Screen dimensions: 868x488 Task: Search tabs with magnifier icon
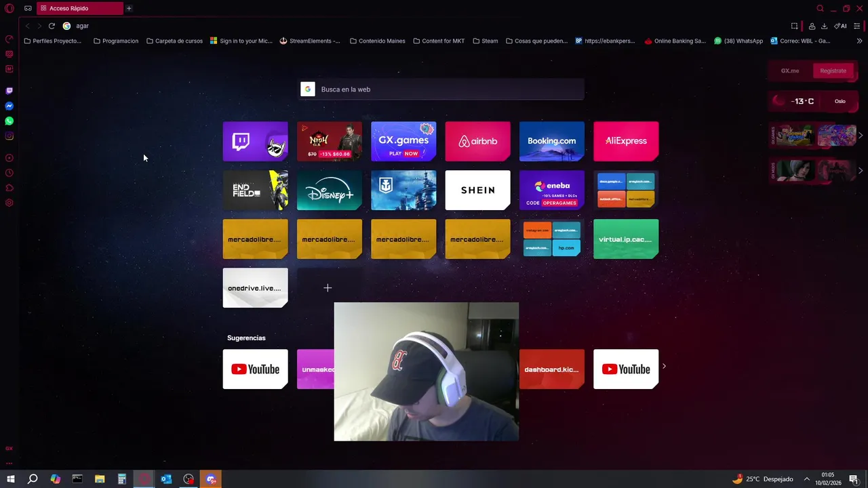coord(820,8)
